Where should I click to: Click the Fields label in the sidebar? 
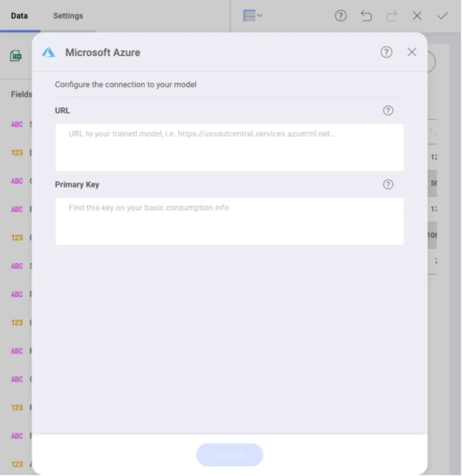point(21,94)
